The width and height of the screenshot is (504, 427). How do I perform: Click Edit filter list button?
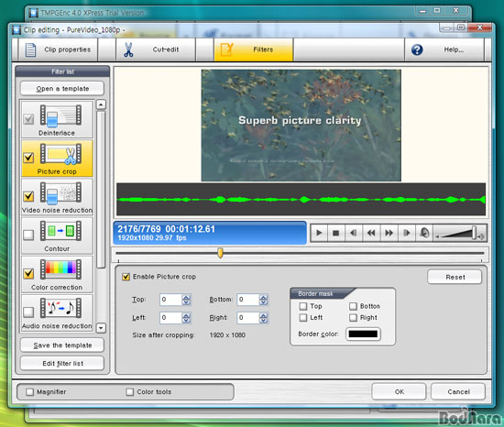62,363
